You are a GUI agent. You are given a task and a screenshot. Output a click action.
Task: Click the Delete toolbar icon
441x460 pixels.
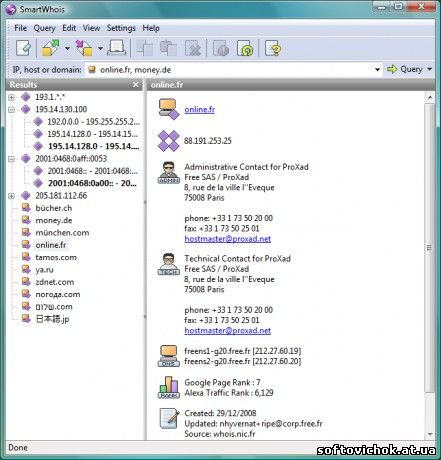click(x=193, y=49)
